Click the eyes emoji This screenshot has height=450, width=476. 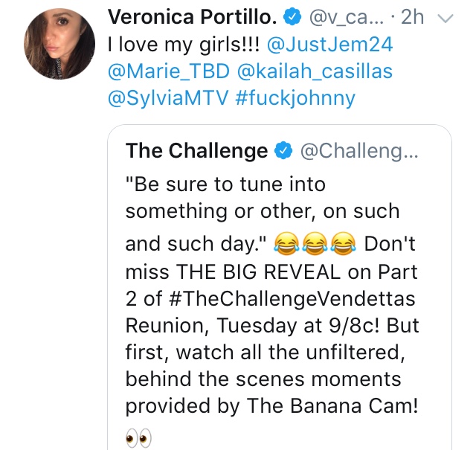pyautogui.click(x=138, y=438)
